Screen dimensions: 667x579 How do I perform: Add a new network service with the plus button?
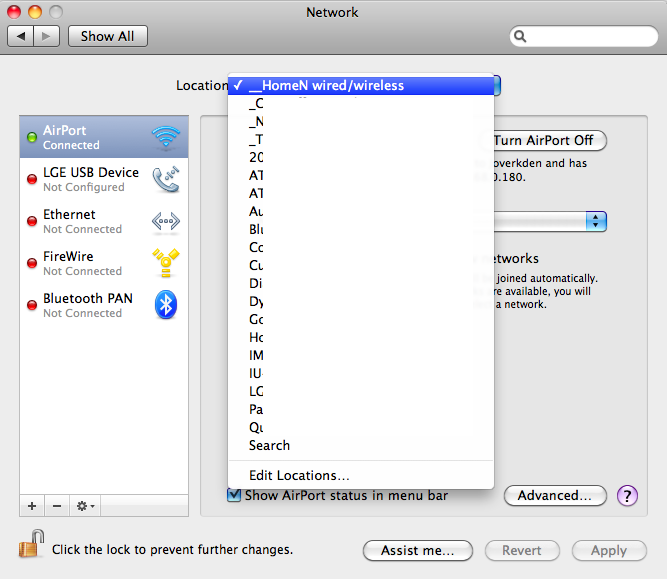tap(32, 506)
